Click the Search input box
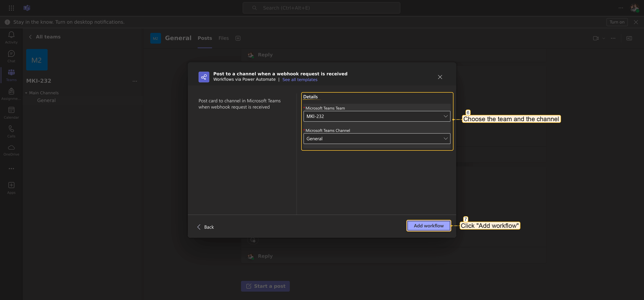 [321, 8]
